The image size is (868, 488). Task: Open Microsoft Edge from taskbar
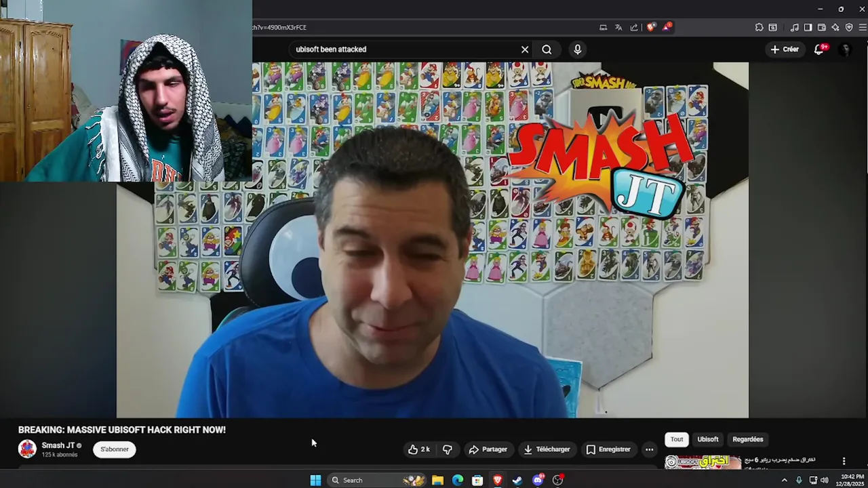click(x=458, y=480)
